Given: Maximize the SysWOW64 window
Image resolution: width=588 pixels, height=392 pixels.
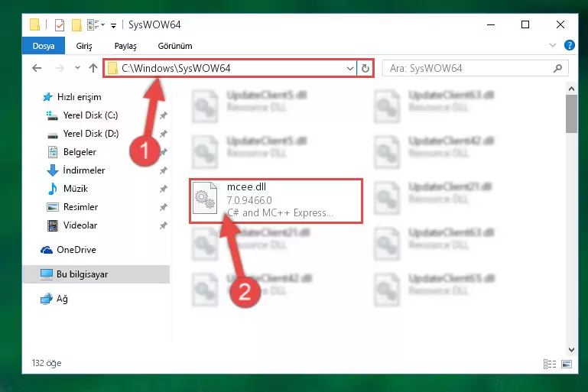Looking at the screenshot, I should [x=525, y=24].
